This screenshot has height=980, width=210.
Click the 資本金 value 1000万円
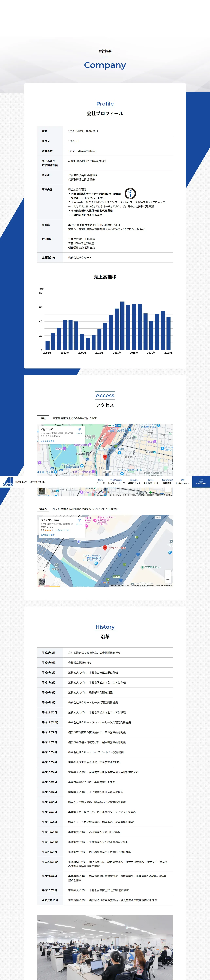point(74,141)
